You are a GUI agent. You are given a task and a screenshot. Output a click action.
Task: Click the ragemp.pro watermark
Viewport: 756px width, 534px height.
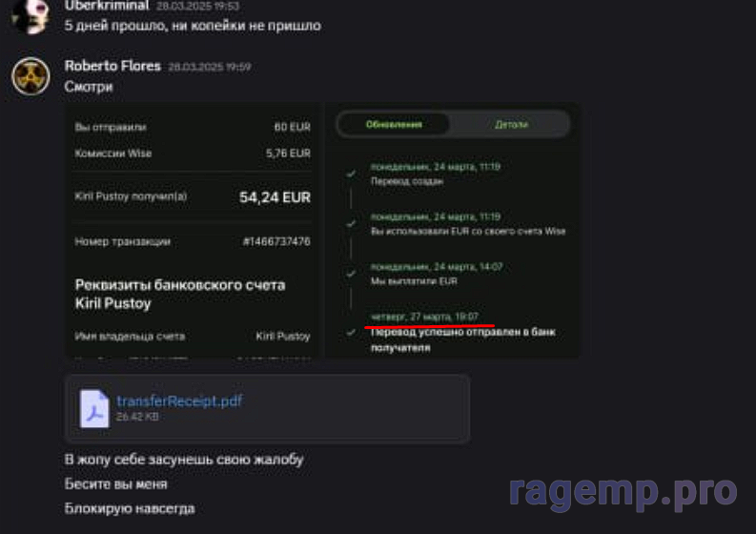click(x=622, y=490)
